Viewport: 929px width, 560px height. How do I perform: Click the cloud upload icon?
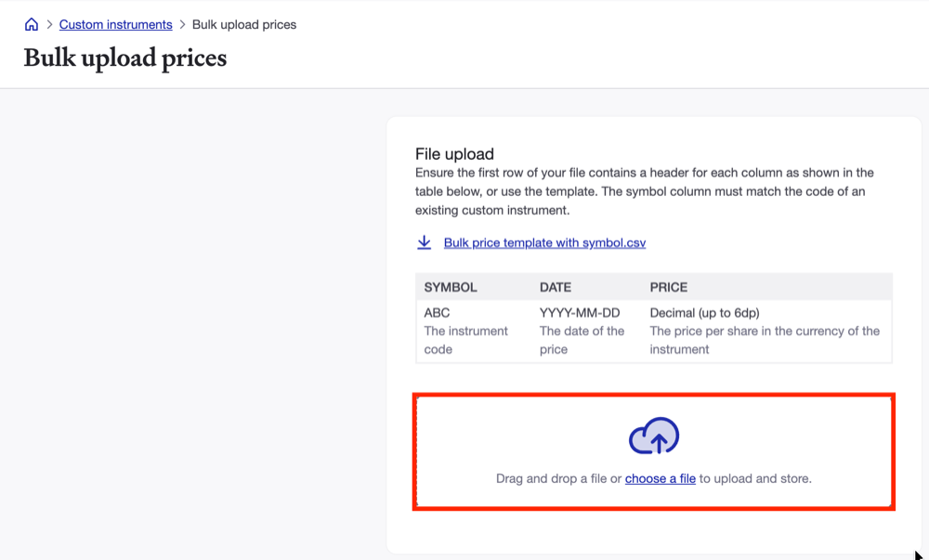pyautogui.click(x=654, y=436)
